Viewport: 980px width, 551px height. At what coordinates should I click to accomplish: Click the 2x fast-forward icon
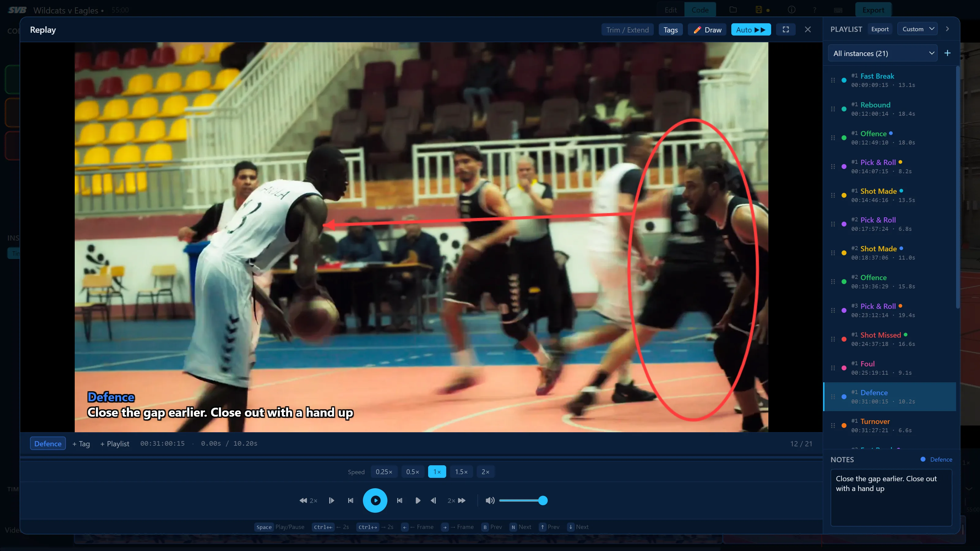tap(457, 500)
